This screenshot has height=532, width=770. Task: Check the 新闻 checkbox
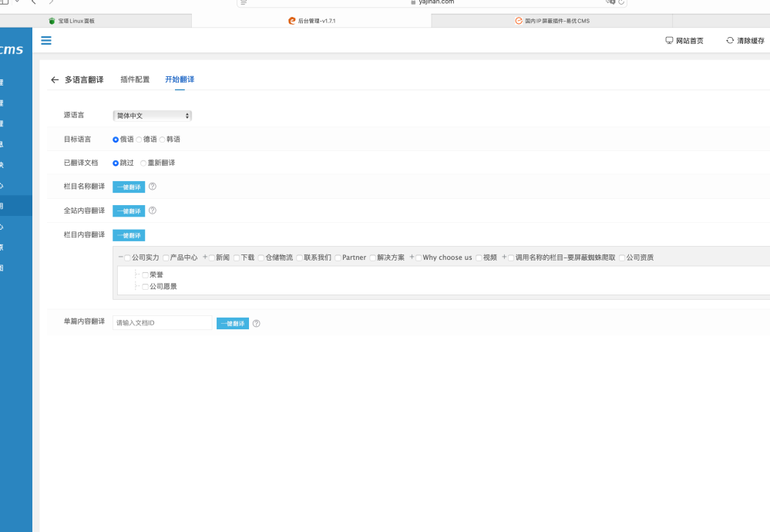tap(212, 258)
